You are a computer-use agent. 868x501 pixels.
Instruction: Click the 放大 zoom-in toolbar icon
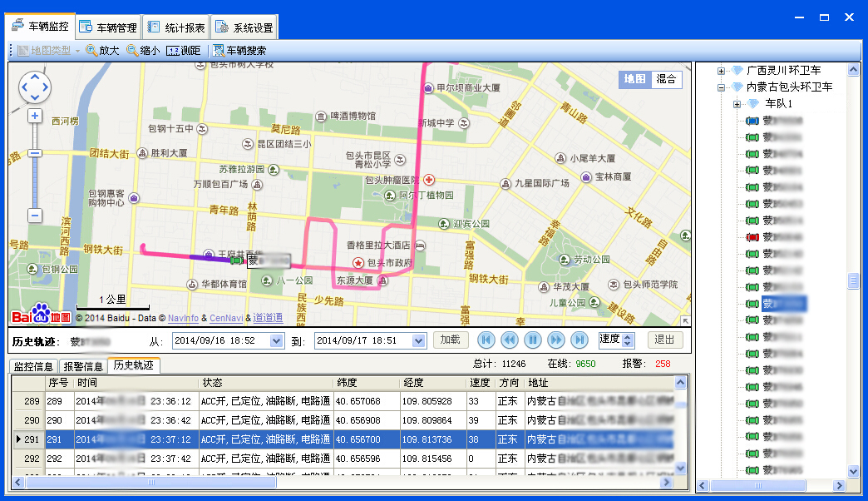click(102, 51)
